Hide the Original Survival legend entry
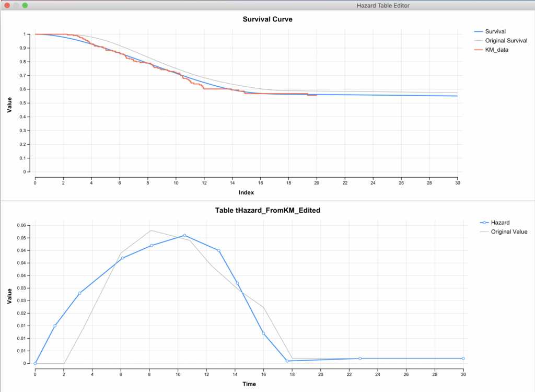This screenshot has width=535, height=392. pyautogui.click(x=506, y=40)
